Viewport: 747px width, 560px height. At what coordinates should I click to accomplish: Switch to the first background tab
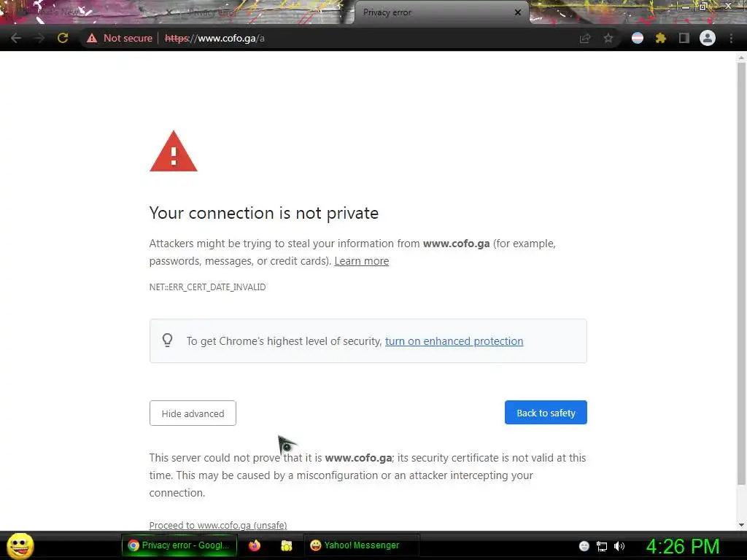[x=90, y=12]
